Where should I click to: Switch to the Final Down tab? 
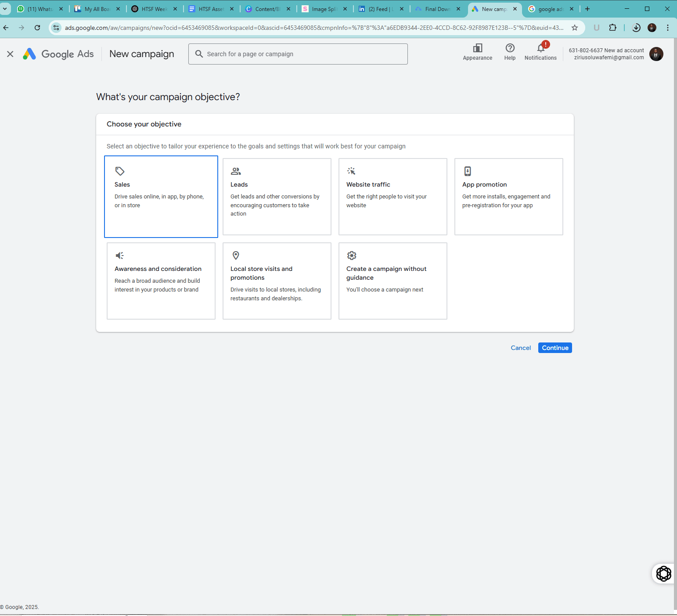click(x=437, y=9)
